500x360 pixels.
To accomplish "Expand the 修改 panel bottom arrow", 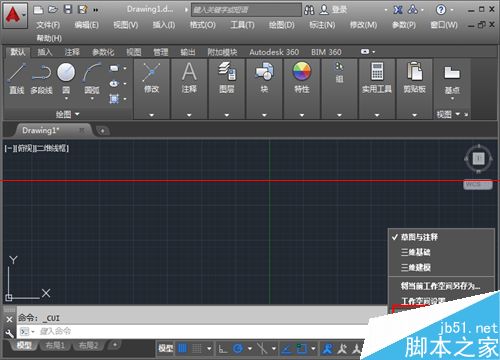I will [x=151, y=115].
